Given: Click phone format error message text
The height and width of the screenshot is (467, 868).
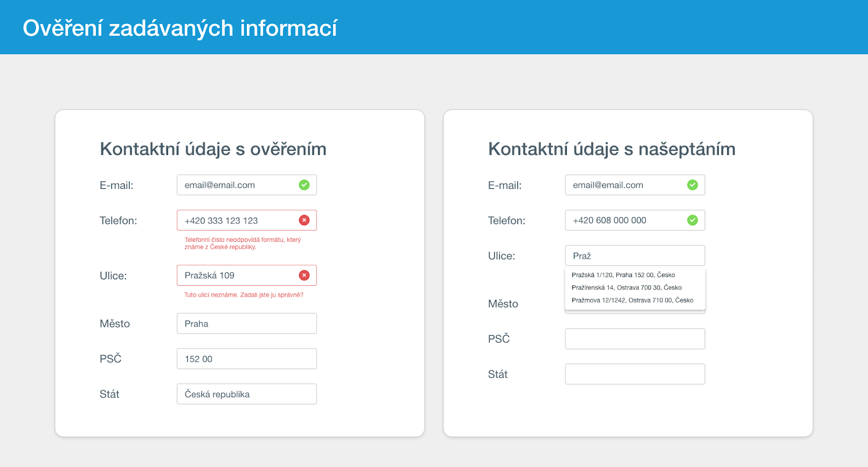Looking at the screenshot, I should (242, 244).
